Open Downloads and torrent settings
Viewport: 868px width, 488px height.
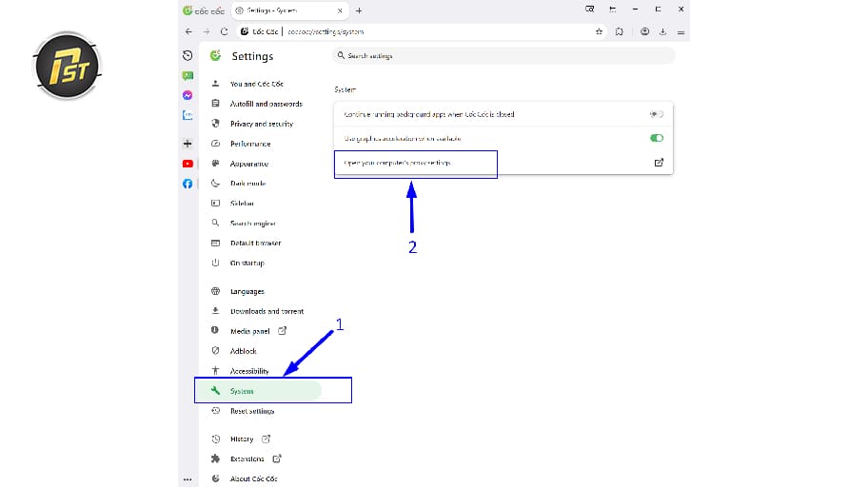[266, 311]
